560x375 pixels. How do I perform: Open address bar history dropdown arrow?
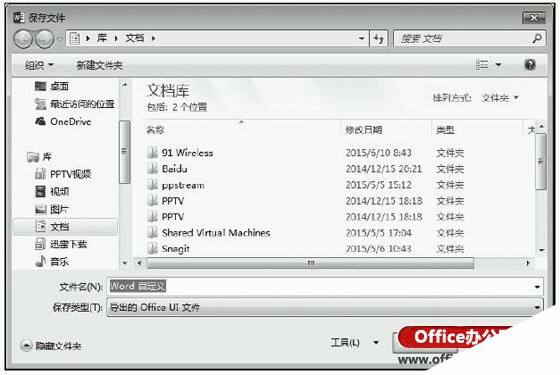click(361, 38)
